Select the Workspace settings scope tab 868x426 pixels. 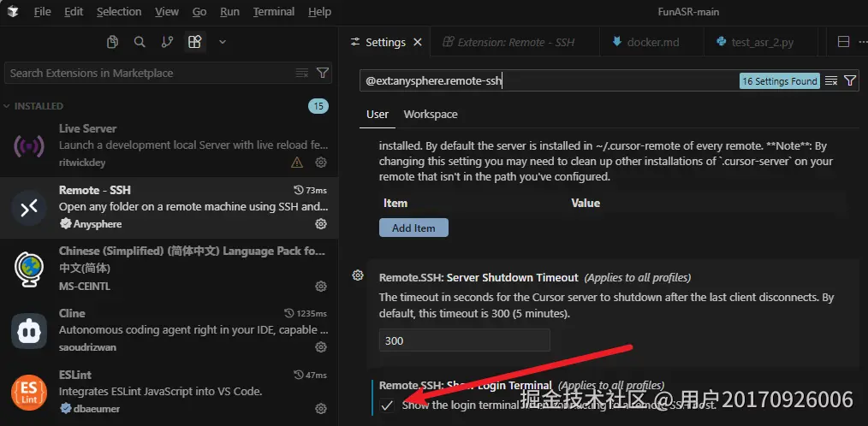431,115
